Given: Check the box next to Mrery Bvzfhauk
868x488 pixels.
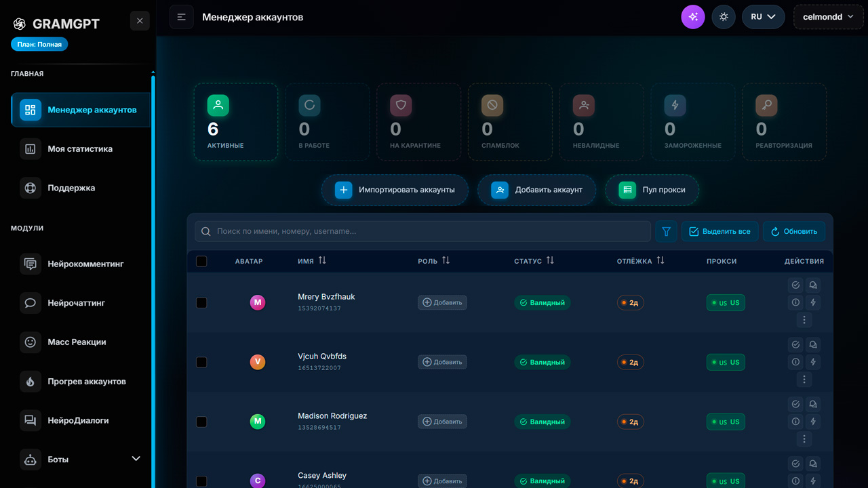Looking at the screenshot, I should [201, 302].
